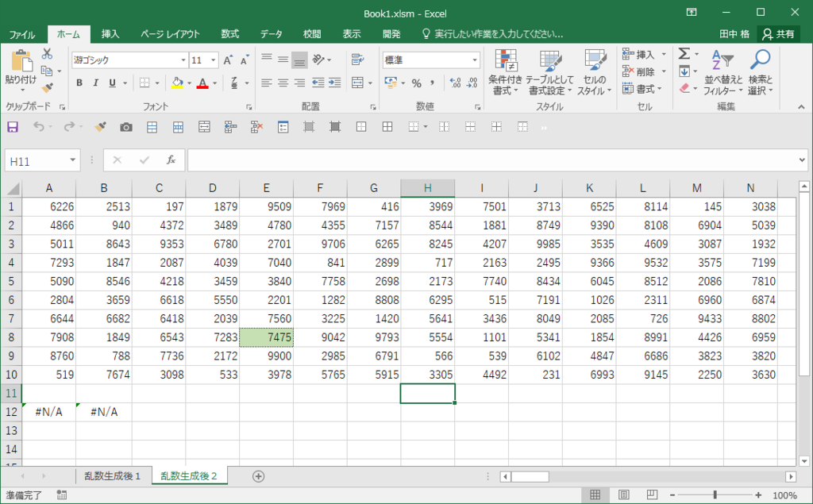The image size is (813, 504).
Task: Open the font name dropdown 游ゴシック
Action: pos(183,60)
